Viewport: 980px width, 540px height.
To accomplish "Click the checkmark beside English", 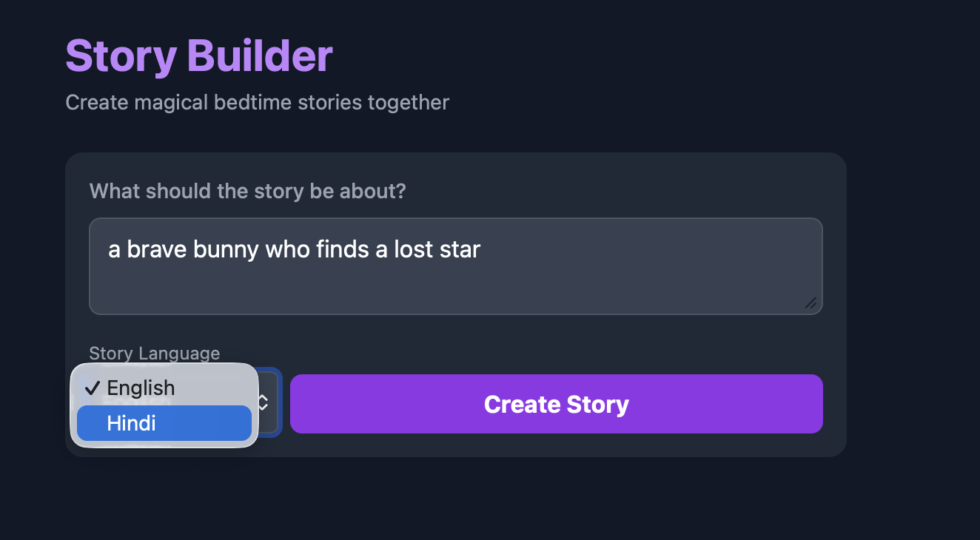I will tap(93, 388).
